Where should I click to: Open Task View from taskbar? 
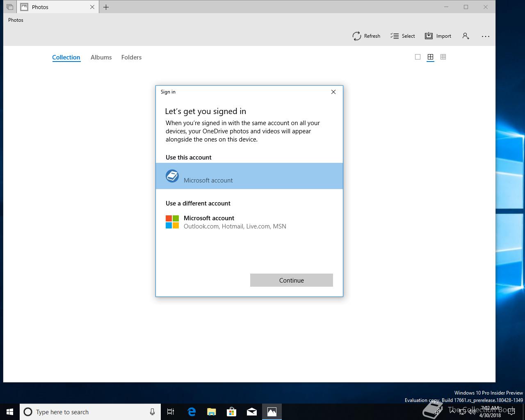coord(171,412)
